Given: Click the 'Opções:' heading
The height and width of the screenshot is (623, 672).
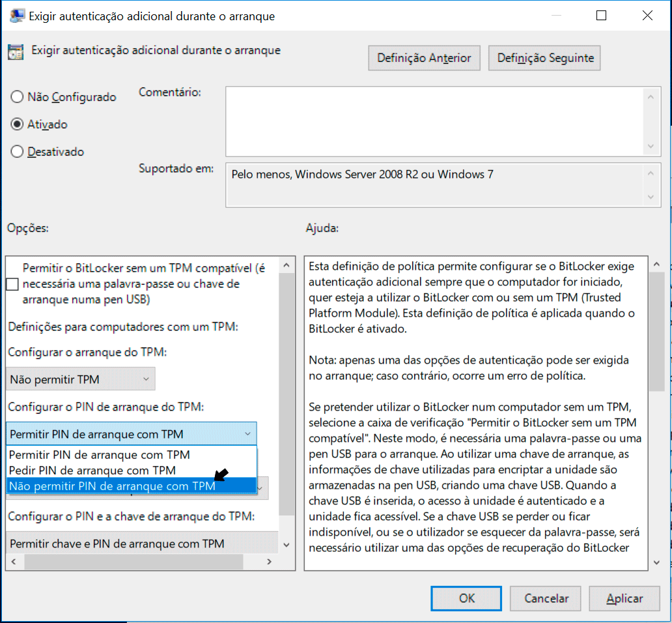Looking at the screenshot, I should (x=28, y=228).
